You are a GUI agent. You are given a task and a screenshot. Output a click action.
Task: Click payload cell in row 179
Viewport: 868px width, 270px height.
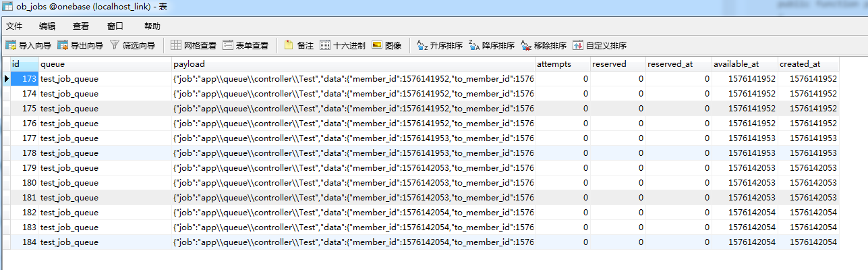tap(353, 167)
